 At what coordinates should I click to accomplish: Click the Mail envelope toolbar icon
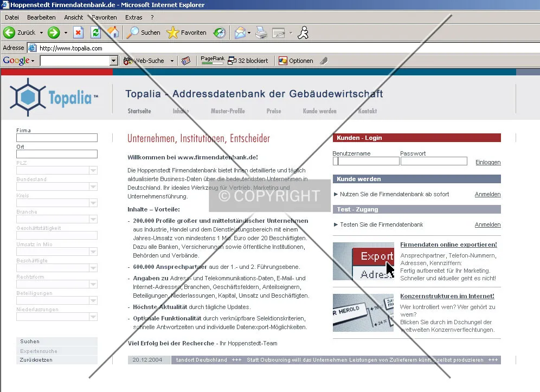pos(240,33)
